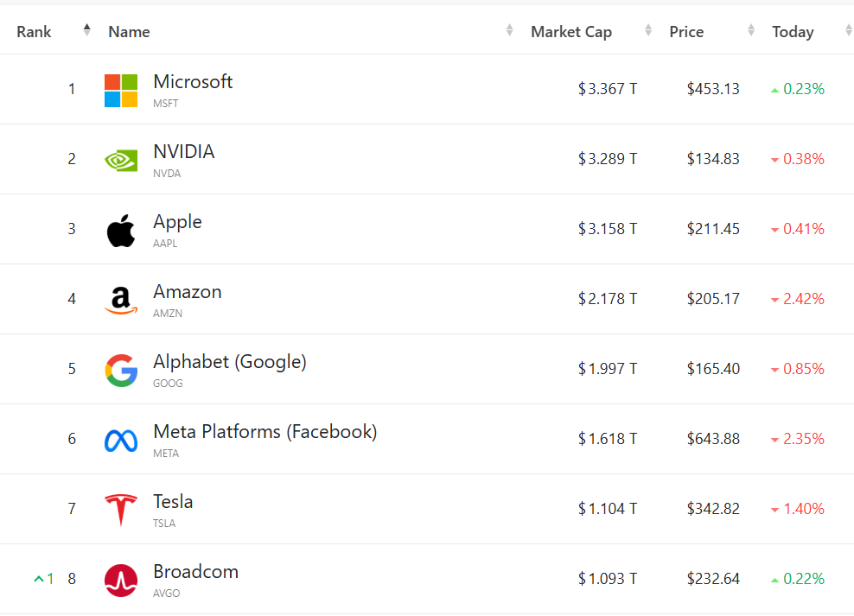Sort table by Rank column arrows
854x616 pixels.
coord(86,31)
